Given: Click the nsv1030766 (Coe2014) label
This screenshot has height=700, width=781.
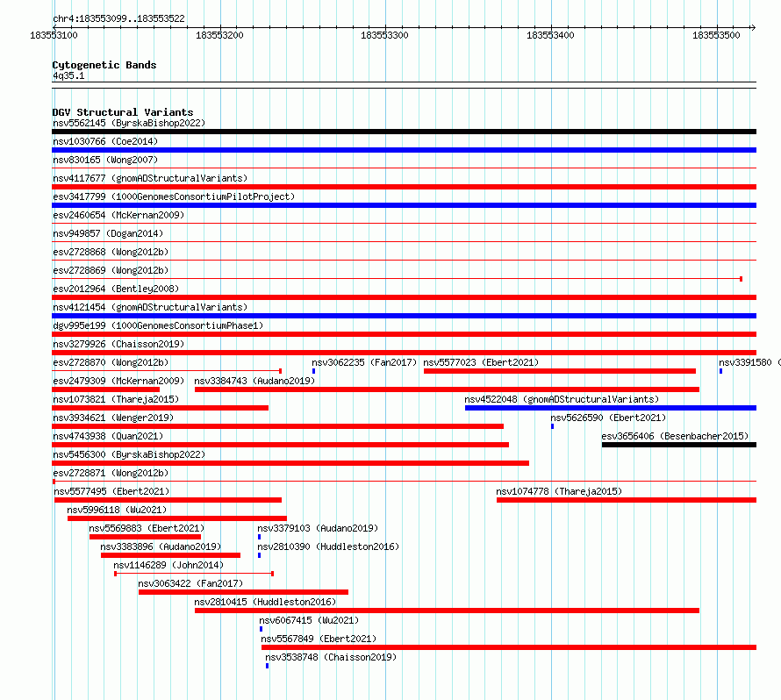Looking at the screenshot, I should pos(105,141).
